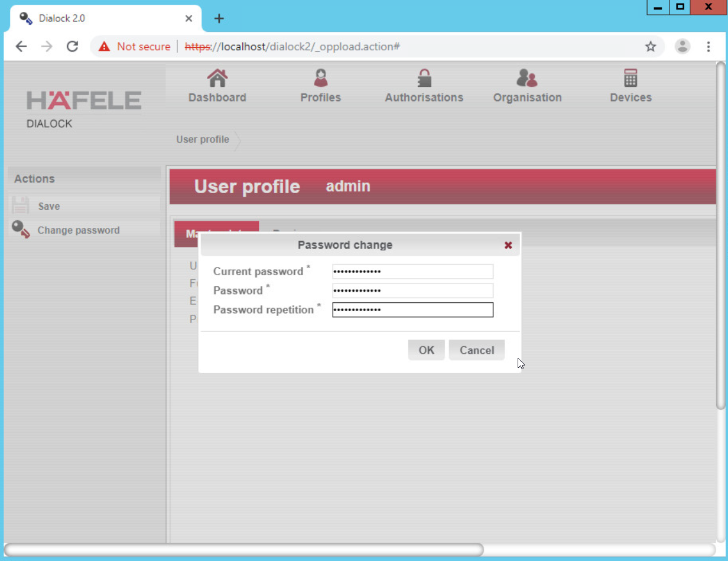Open the Dashboard home icon

click(x=217, y=78)
